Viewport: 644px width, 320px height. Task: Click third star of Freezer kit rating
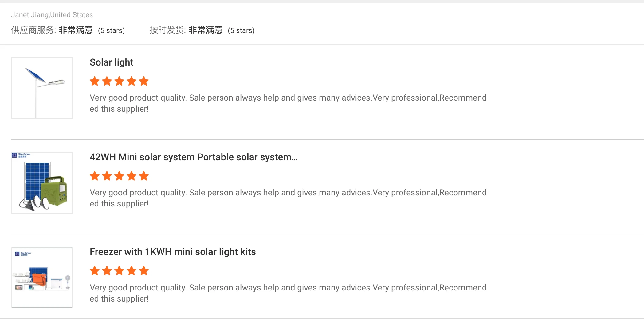119,271
